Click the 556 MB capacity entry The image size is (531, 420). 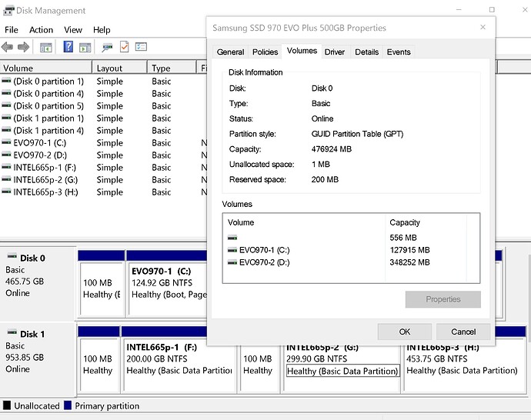[x=403, y=238]
